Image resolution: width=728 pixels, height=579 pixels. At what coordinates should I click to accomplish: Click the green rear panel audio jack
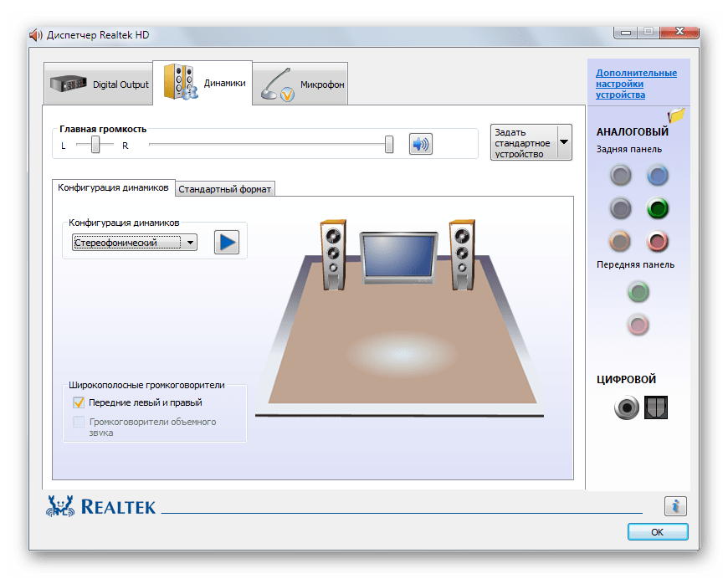click(658, 208)
